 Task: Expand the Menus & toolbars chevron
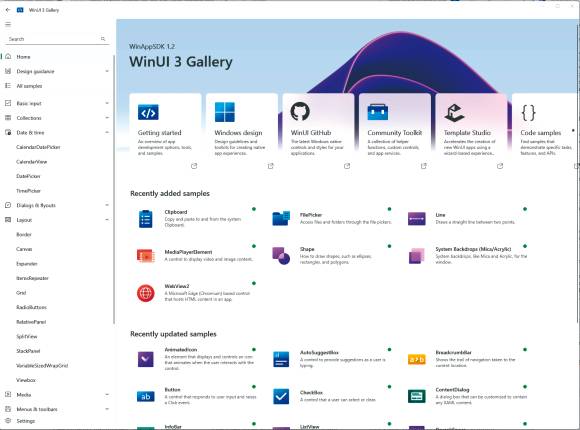[x=107, y=409]
